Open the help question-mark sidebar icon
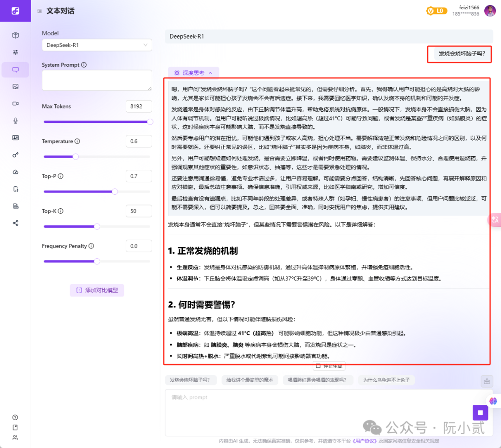This screenshot has height=448, width=501. tap(15, 417)
